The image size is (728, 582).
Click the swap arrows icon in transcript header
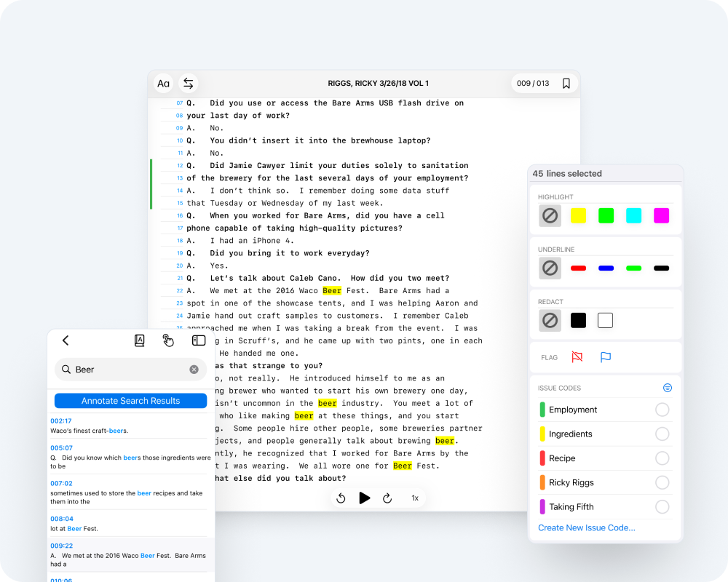pos(189,84)
